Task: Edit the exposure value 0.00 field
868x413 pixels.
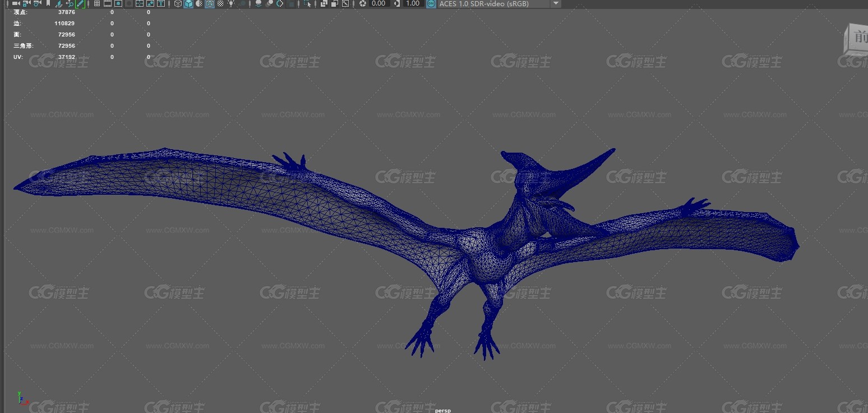Action: [x=379, y=3]
